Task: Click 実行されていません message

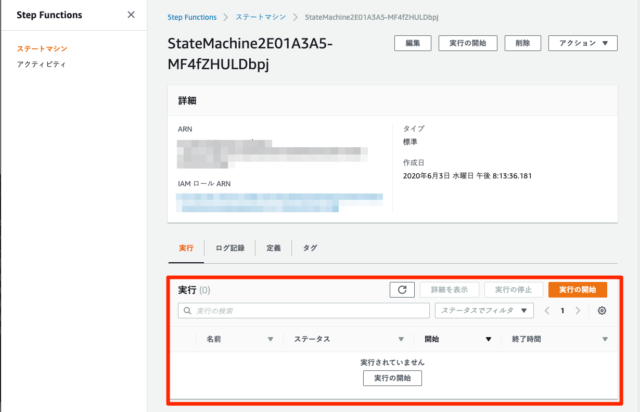Action: (x=392, y=362)
